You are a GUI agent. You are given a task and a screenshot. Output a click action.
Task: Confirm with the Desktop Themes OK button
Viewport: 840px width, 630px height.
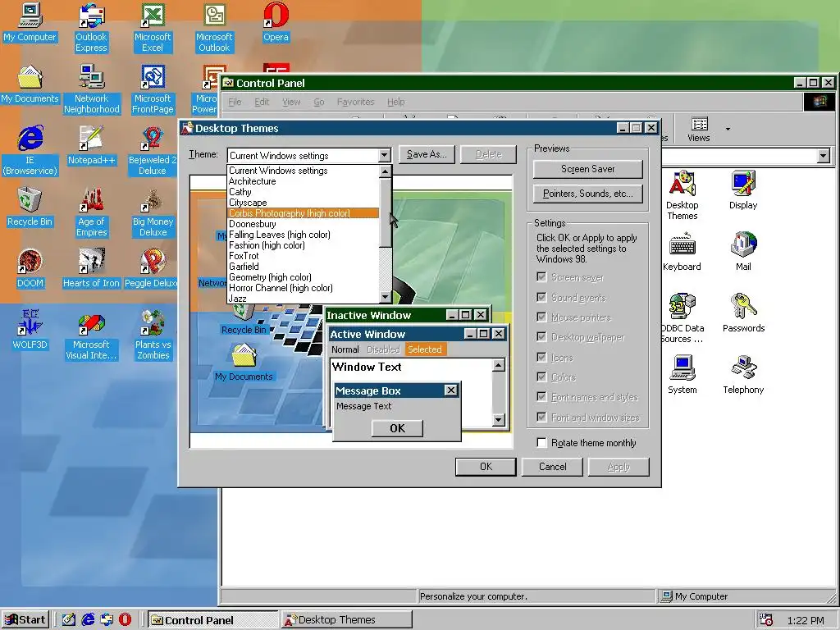click(x=486, y=467)
